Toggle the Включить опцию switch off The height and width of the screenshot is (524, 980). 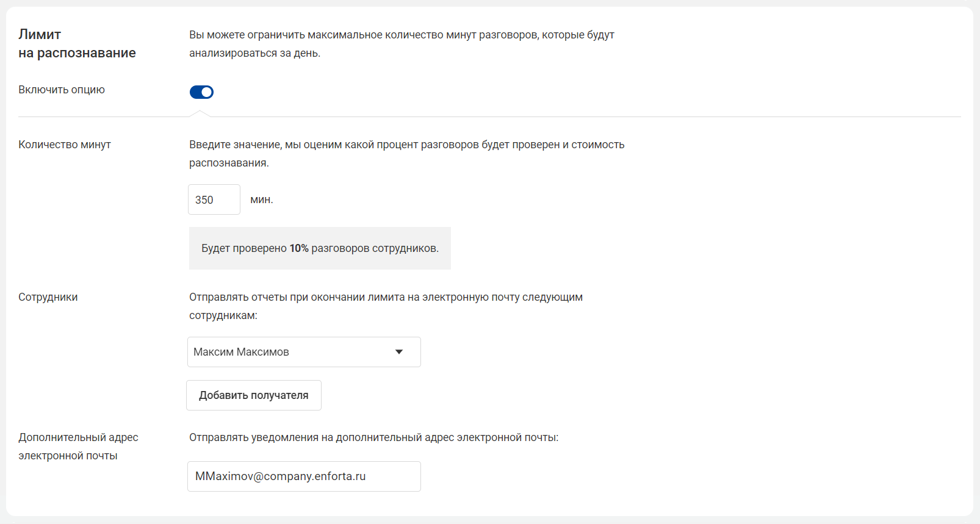(201, 92)
